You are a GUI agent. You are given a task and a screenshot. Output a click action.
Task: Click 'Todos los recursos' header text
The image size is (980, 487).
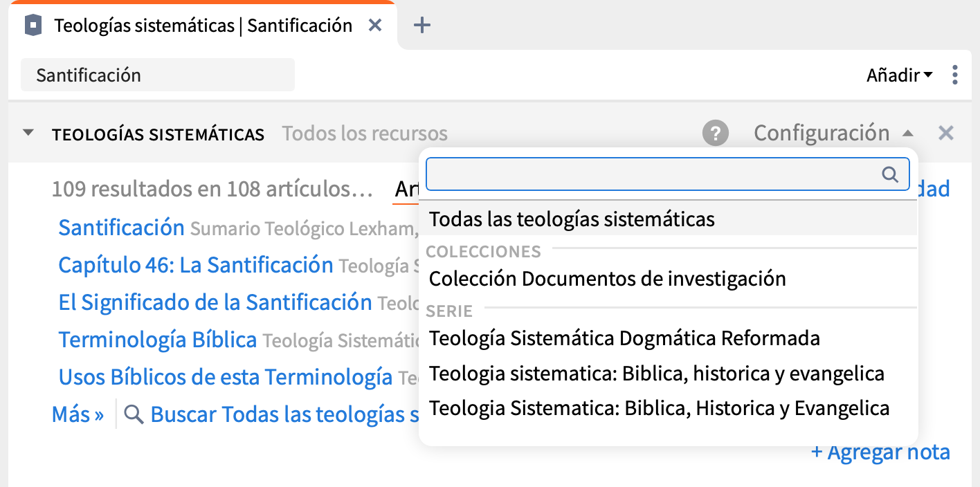(x=365, y=134)
